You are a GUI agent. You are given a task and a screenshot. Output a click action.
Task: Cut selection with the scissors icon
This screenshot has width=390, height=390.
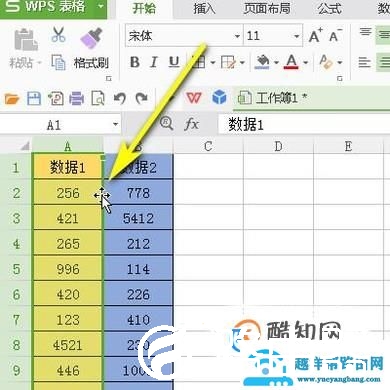tap(58, 35)
